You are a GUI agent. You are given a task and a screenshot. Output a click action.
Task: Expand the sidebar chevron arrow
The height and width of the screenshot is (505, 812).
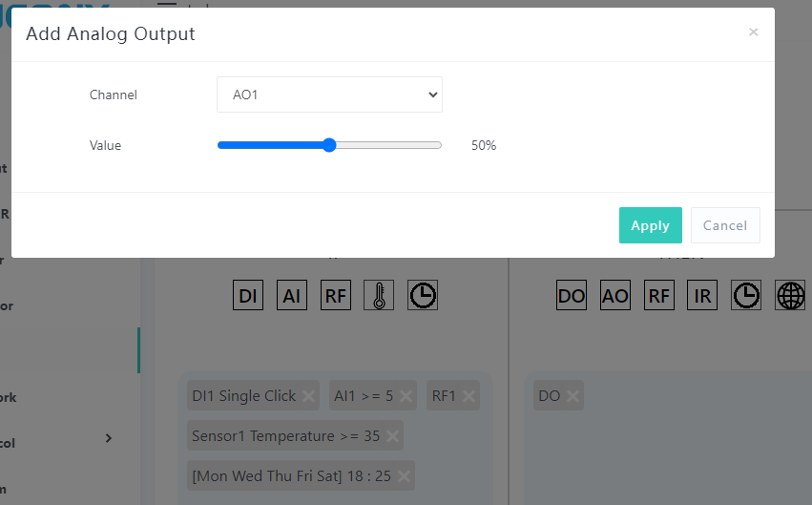108,438
